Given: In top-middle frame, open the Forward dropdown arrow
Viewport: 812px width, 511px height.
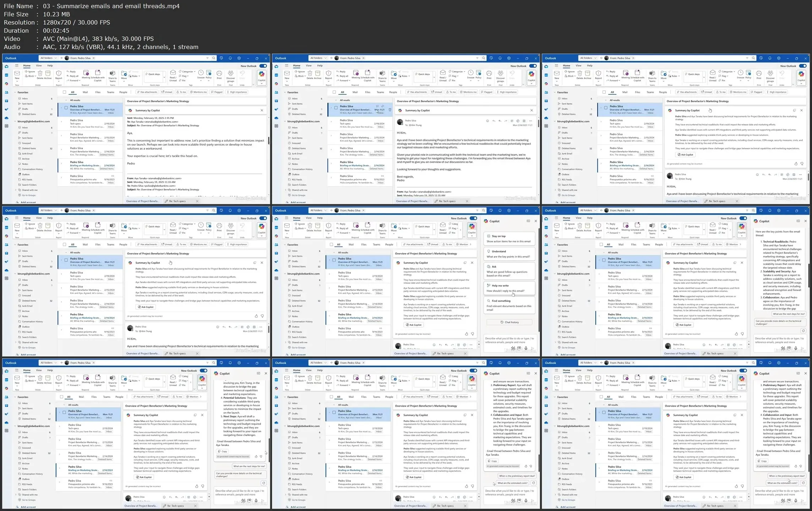Looking at the screenshot, I should pos(350,81).
